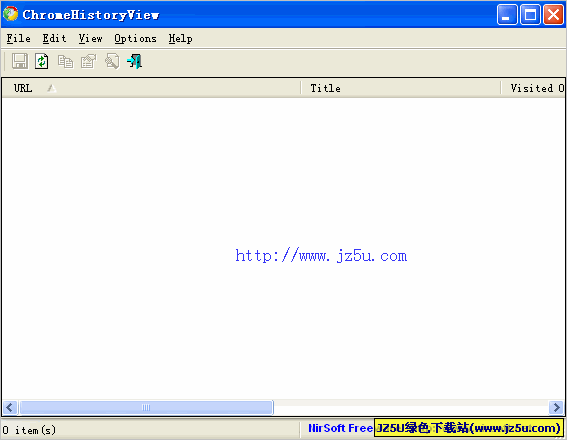
Task: Click the Copy Selected Items toolbar icon
Action: 65,61
